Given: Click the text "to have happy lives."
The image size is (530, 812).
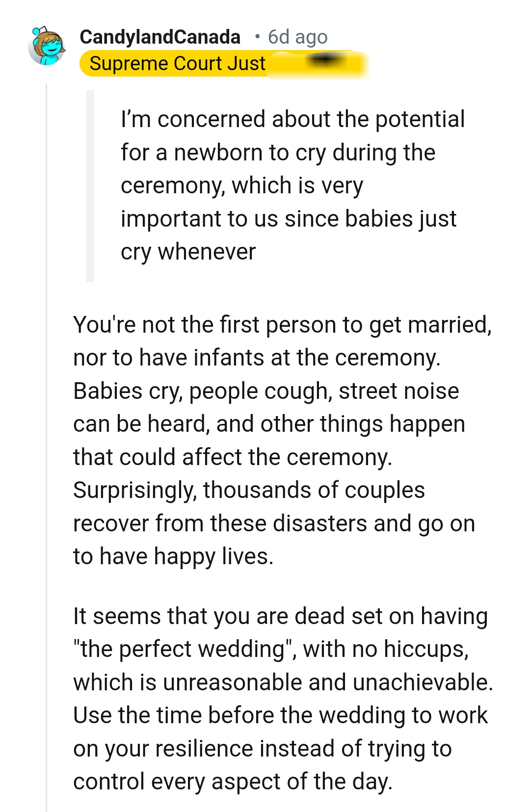Looking at the screenshot, I should [x=173, y=556].
